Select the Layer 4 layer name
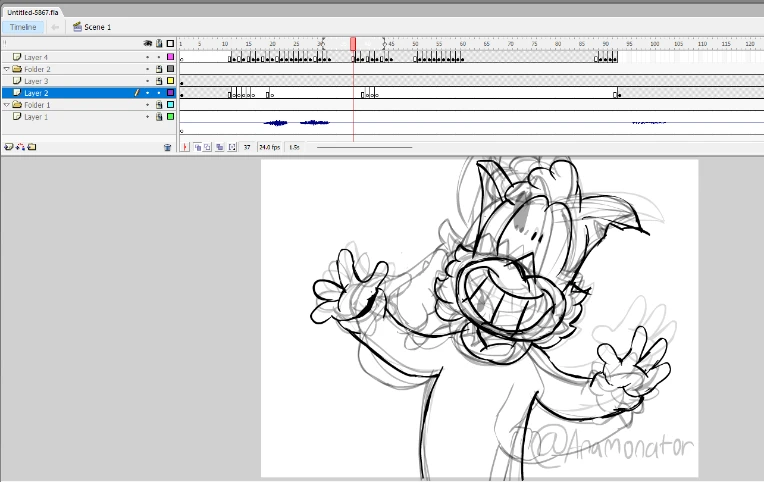This screenshot has height=482, width=764. pyautogui.click(x=36, y=58)
